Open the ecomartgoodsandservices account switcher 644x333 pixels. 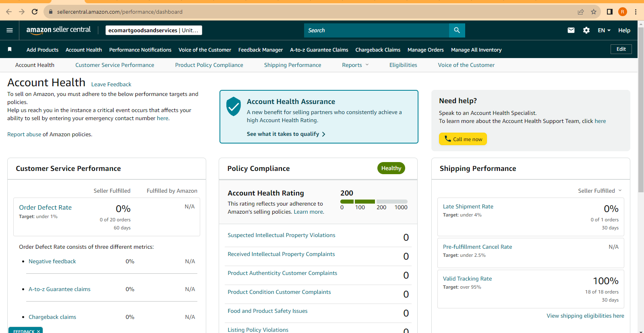pos(154,30)
